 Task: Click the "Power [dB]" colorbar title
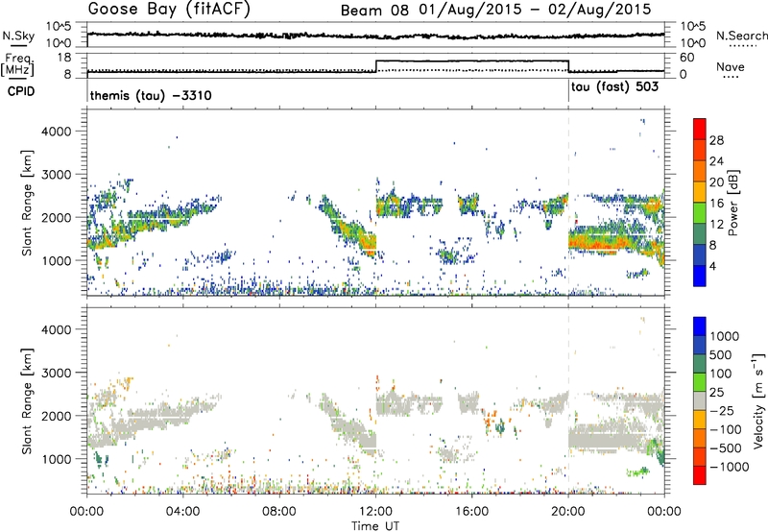coord(732,203)
